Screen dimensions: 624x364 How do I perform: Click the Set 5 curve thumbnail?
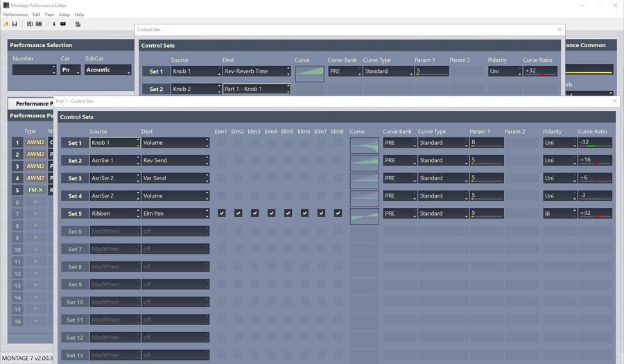(x=364, y=216)
